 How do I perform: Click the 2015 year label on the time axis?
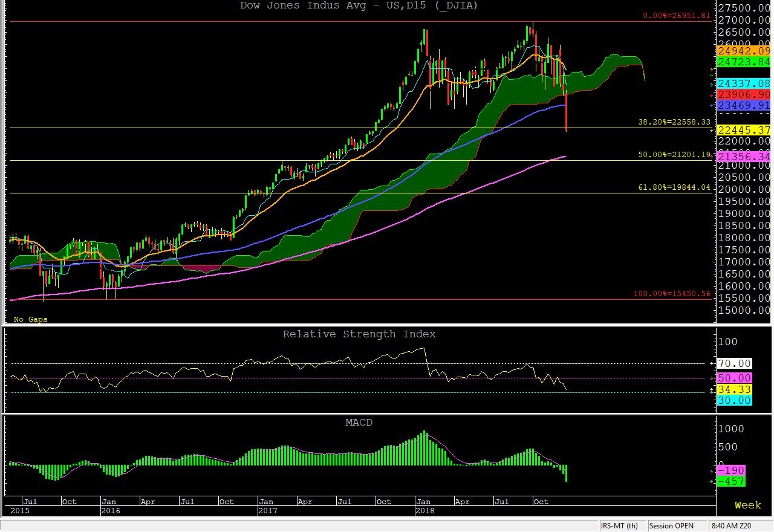click(x=19, y=511)
